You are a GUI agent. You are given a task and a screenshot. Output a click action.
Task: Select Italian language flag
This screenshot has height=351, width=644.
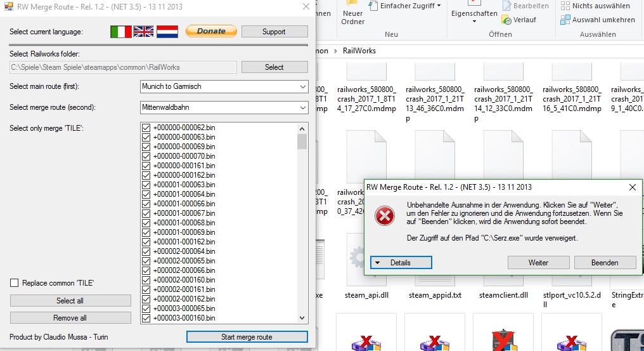tap(120, 32)
